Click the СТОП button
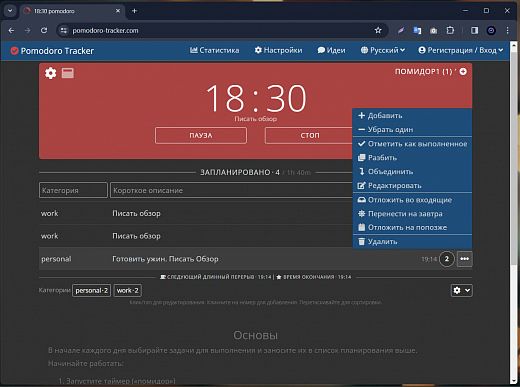The image size is (520, 387). [x=310, y=135]
